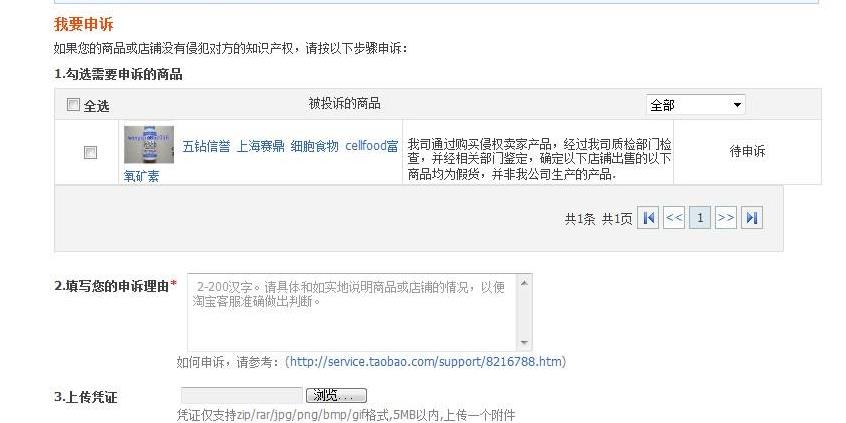
Task: Click the 浏览 browse file button
Action: tap(336, 395)
